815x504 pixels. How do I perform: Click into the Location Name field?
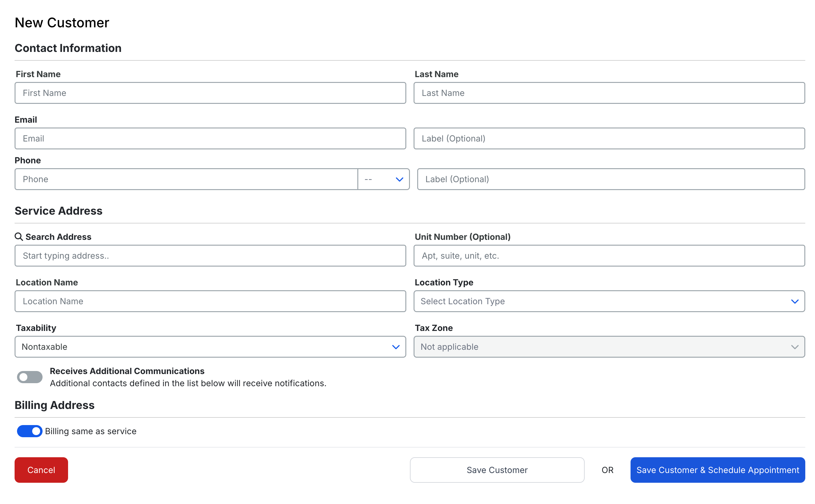[x=210, y=301]
